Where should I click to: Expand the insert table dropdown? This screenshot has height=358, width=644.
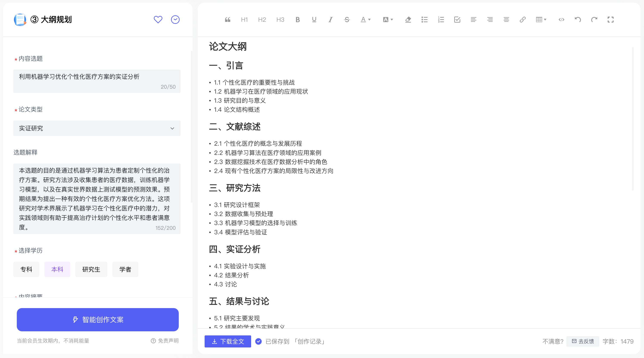coord(541,20)
